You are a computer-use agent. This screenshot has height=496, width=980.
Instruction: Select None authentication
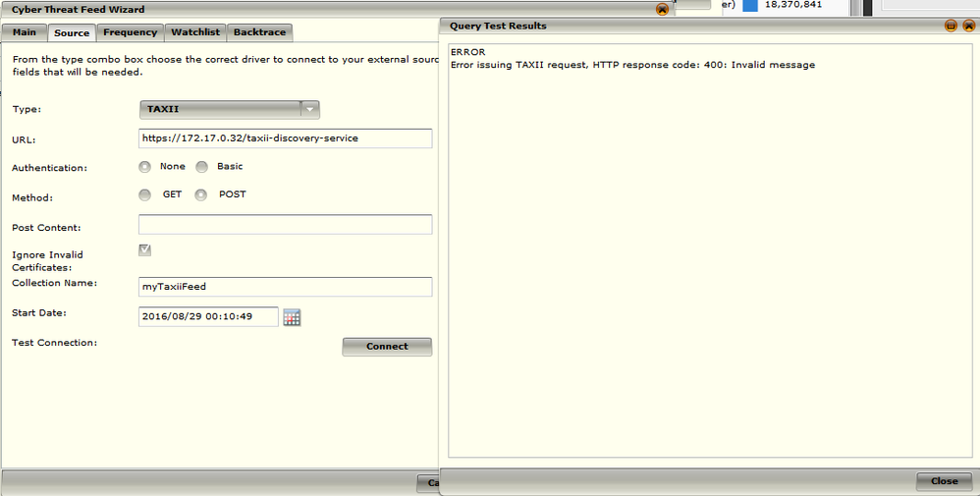tap(145, 167)
